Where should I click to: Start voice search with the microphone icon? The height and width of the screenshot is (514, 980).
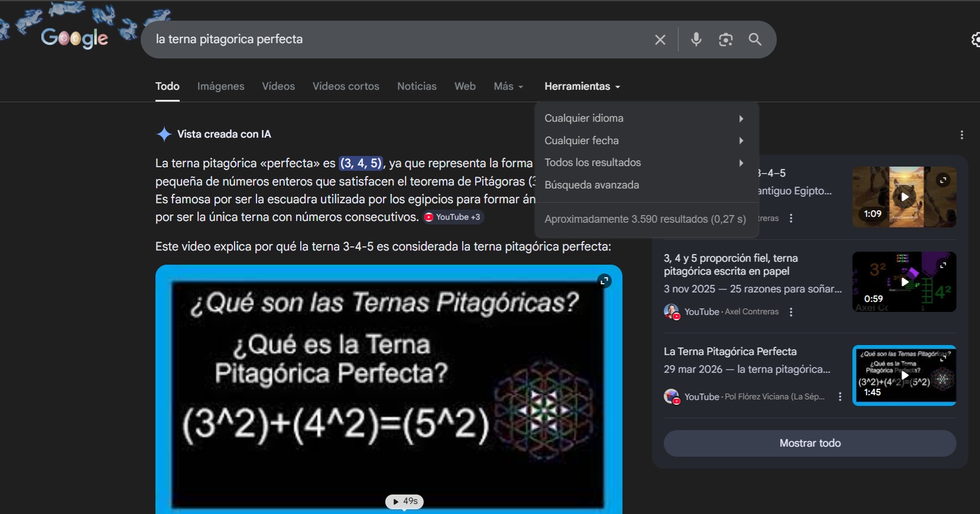point(696,40)
